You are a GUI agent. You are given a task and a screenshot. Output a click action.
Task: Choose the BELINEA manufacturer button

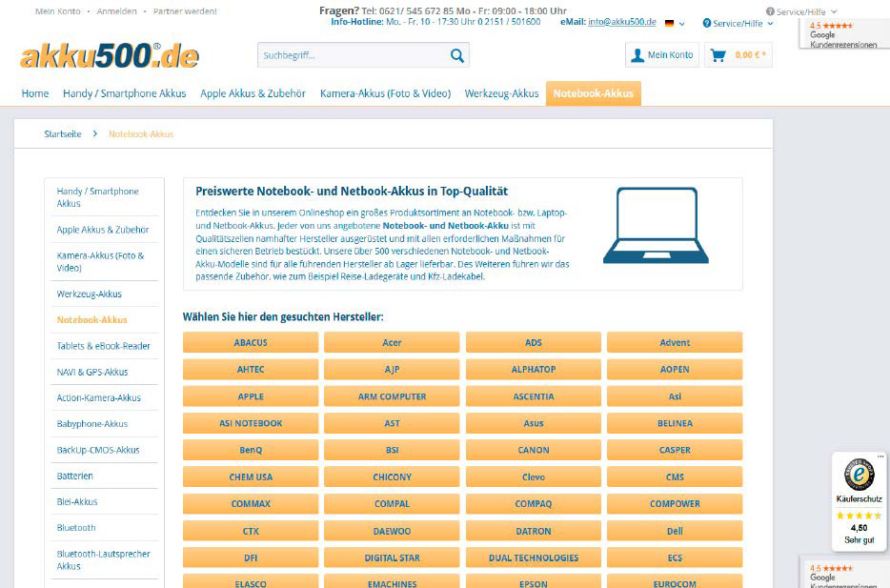[x=675, y=423]
